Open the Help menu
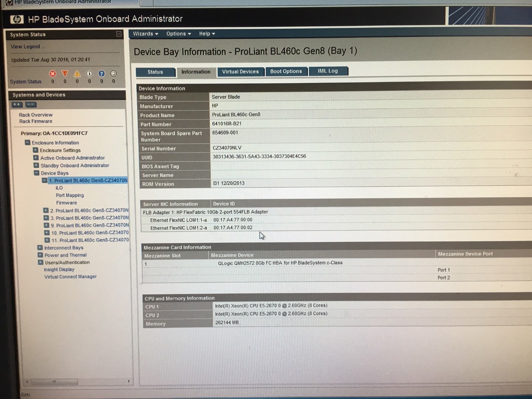The width and height of the screenshot is (532, 399). 207,34
